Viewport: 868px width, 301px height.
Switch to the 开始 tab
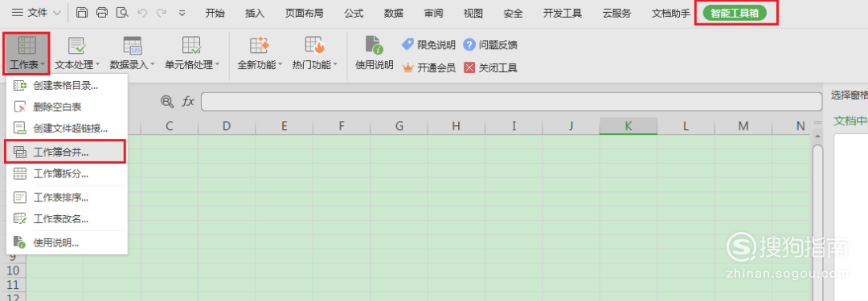(x=215, y=14)
